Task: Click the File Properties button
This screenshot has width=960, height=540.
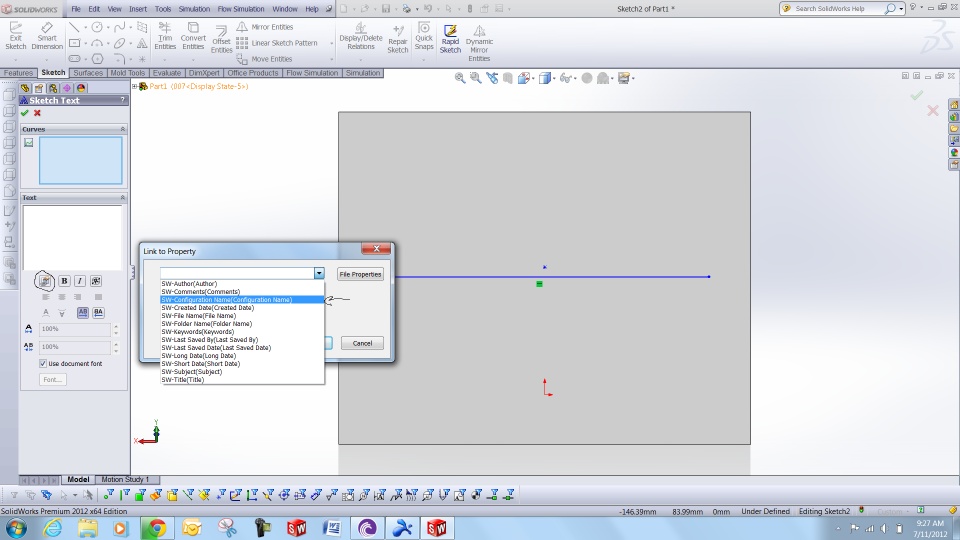Action: point(360,274)
